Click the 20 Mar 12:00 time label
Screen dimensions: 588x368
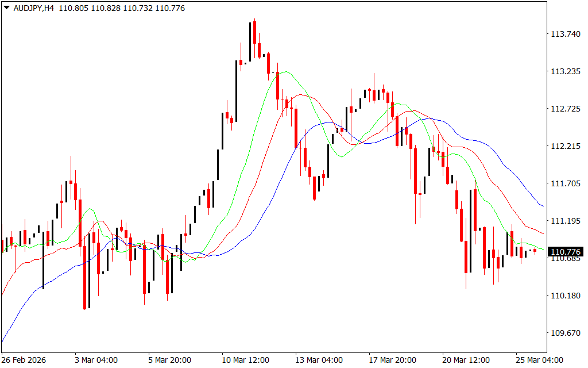pos(466,360)
